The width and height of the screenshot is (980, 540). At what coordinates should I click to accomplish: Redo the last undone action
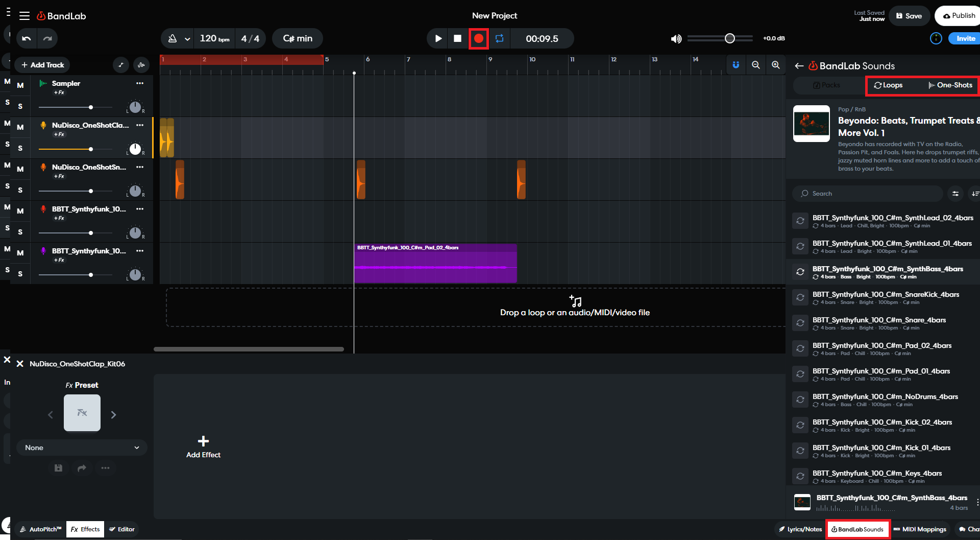click(47, 38)
